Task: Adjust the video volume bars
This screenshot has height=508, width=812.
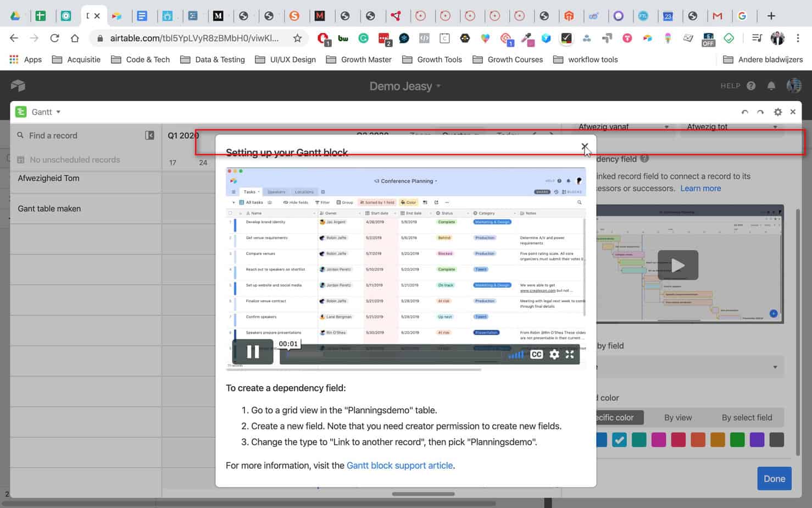Action: coord(516,355)
